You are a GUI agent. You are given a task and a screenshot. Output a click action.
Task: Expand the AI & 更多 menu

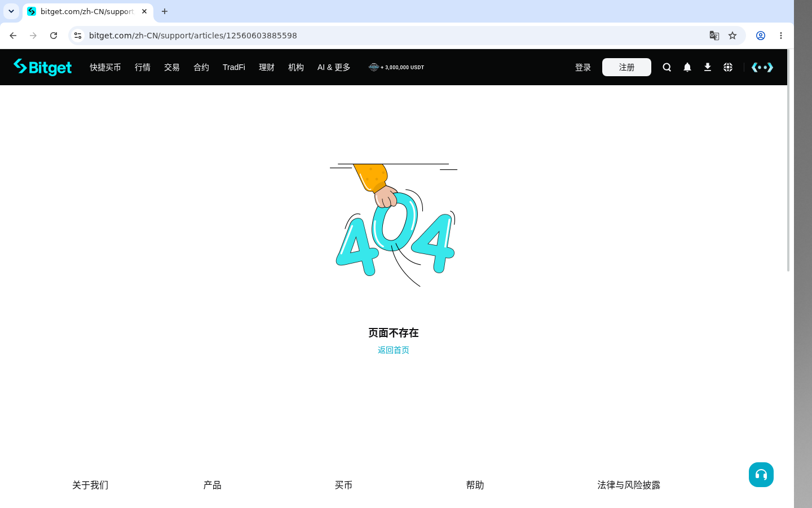tap(334, 67)
